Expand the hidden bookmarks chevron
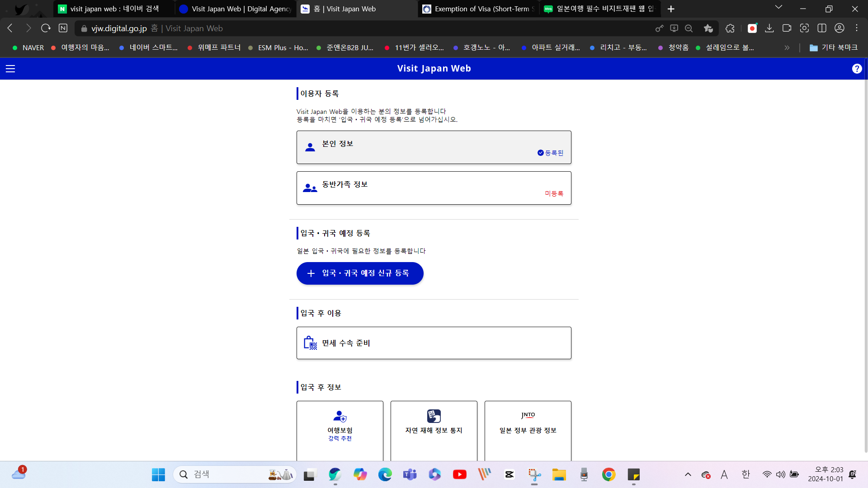 787,47
